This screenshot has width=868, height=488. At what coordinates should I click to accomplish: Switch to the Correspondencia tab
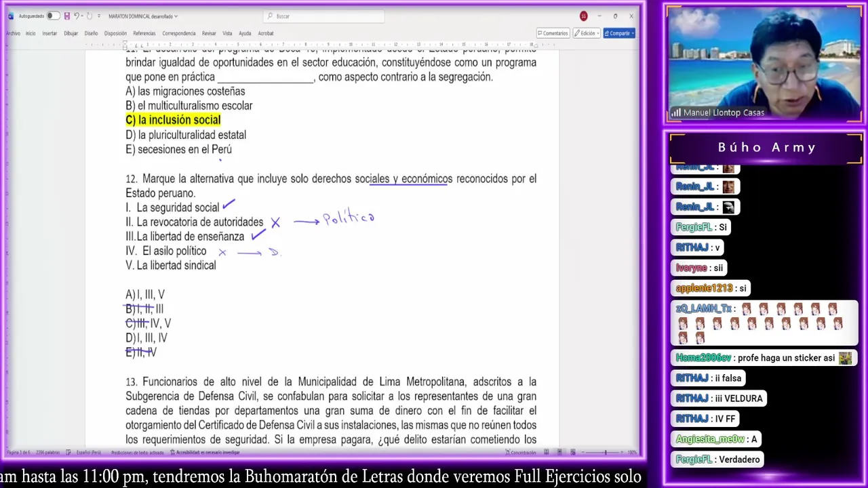(179, 33)
